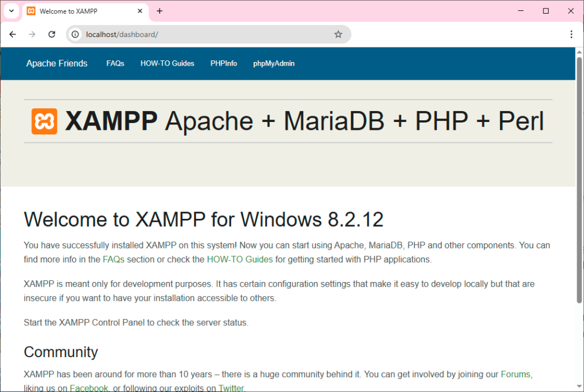Focus the localhost/dashboard address bar
The image size is (584, 392).
tap(208, 34)
